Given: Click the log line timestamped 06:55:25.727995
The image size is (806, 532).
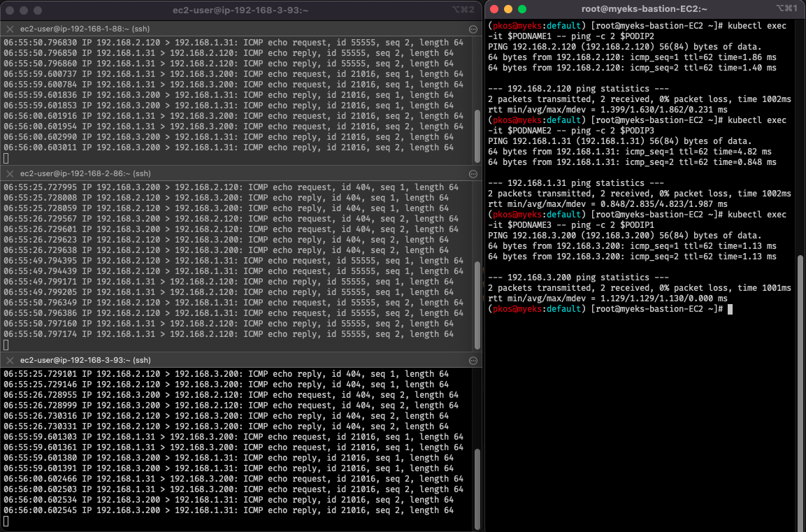Looking at the screenshot, I should tap(231, 187).
